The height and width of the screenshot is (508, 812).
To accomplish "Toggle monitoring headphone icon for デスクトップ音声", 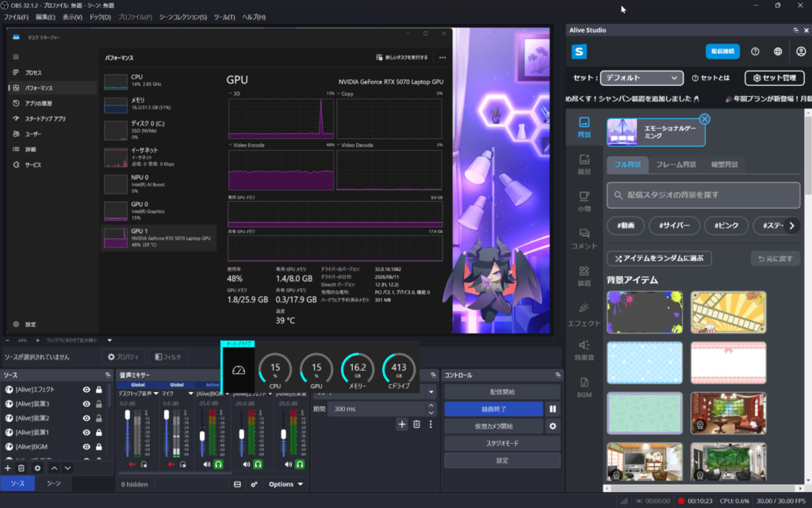I will [x=144, y=464].
